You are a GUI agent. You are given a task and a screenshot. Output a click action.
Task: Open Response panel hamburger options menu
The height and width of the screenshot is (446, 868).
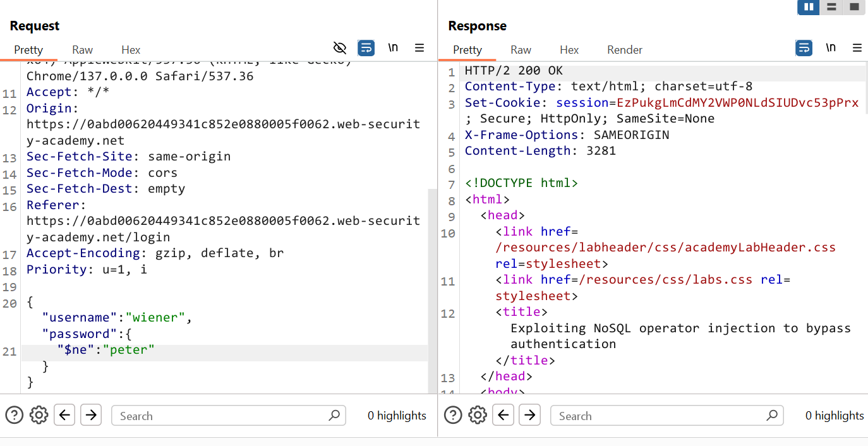click(x=857, y=48)
